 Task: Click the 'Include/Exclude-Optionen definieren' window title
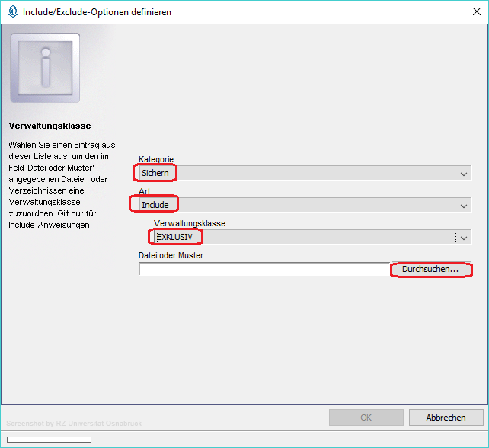pos(97,12)
